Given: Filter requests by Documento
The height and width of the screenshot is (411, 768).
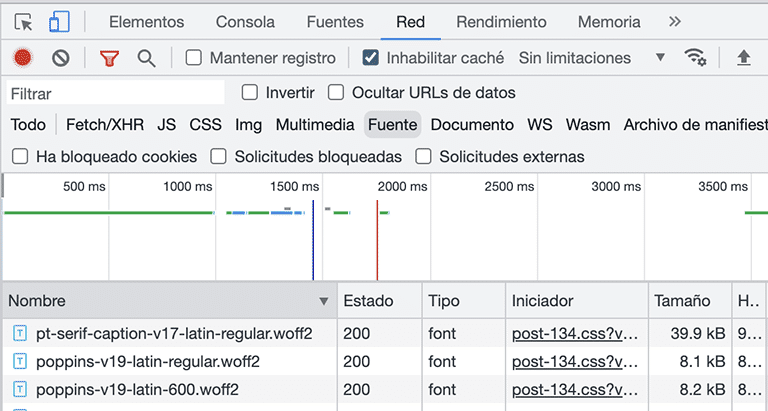Looking at the screenshot, I should [472, 125].
